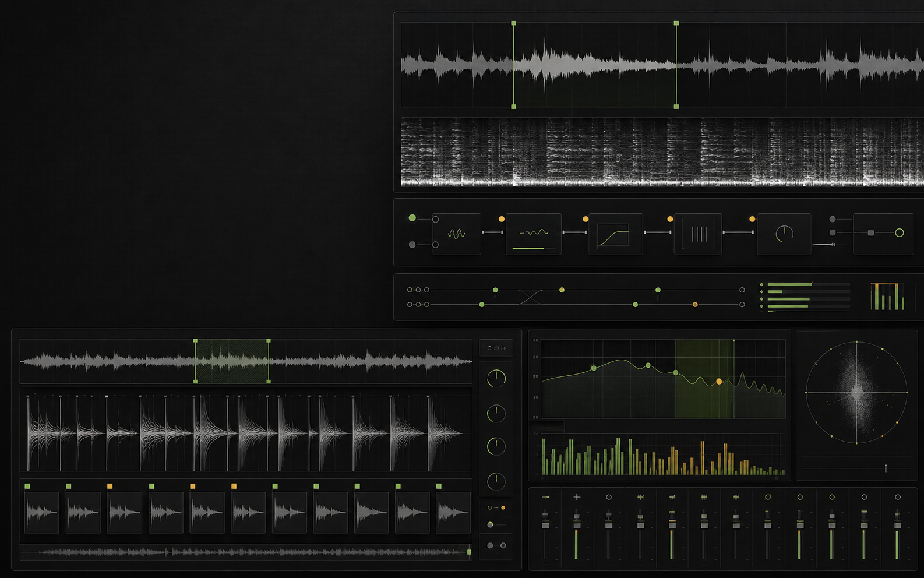
Task: Toggle the orange dot before the vertical-bars module
Action: click(x=670, y=219)
